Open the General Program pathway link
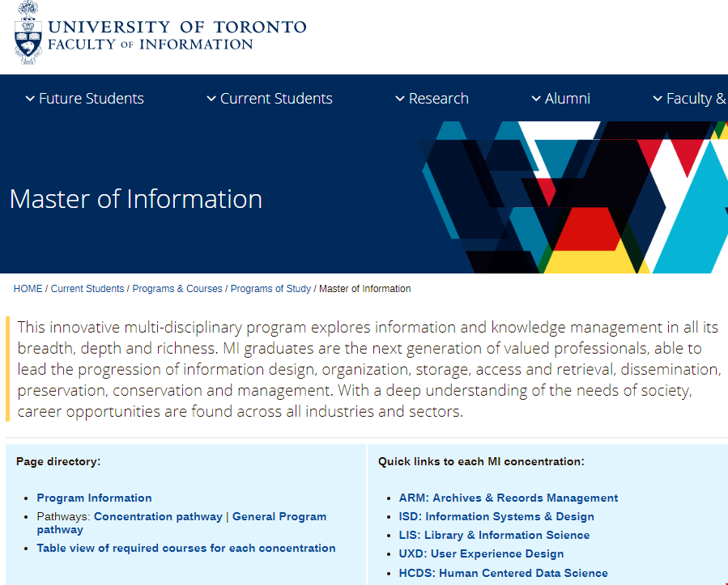This screenshot has height=585, width=728. point(279,517)
